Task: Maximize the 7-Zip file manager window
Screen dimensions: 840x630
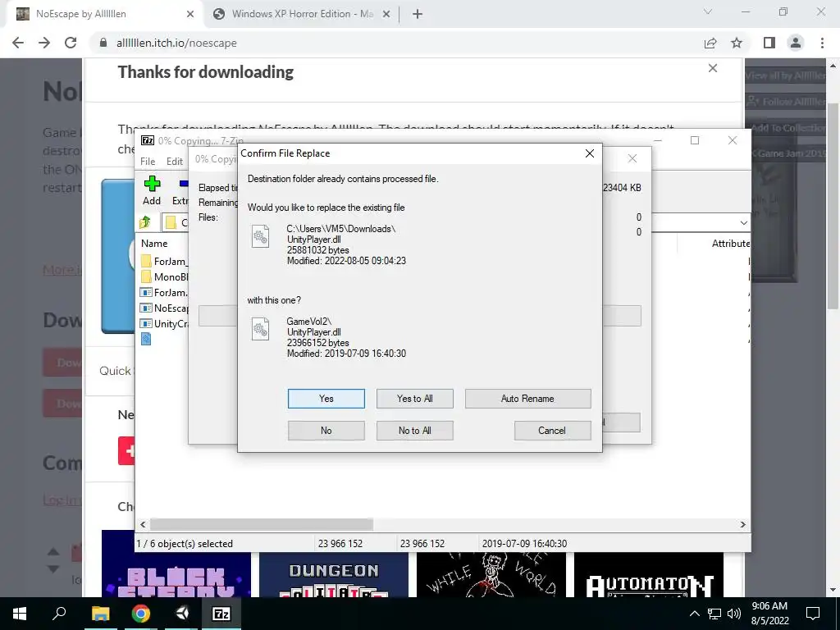Action: (x=695, y=140)
